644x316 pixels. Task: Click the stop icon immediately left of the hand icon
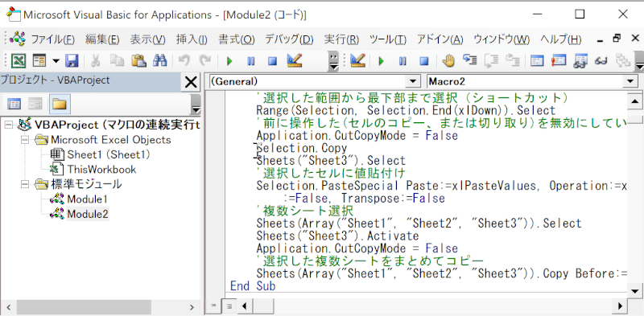(424, 61)
